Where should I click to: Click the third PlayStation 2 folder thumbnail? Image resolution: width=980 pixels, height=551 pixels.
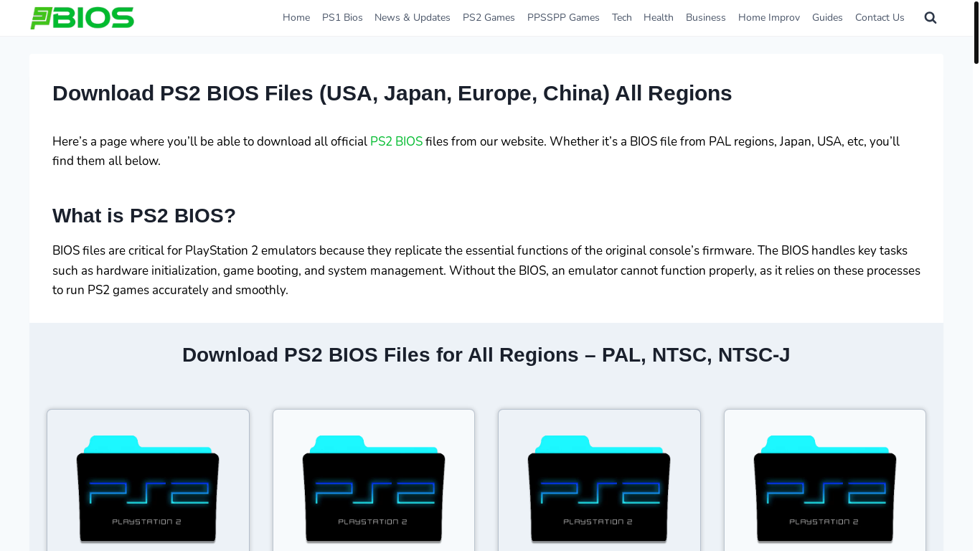click(x=599, y=489)
